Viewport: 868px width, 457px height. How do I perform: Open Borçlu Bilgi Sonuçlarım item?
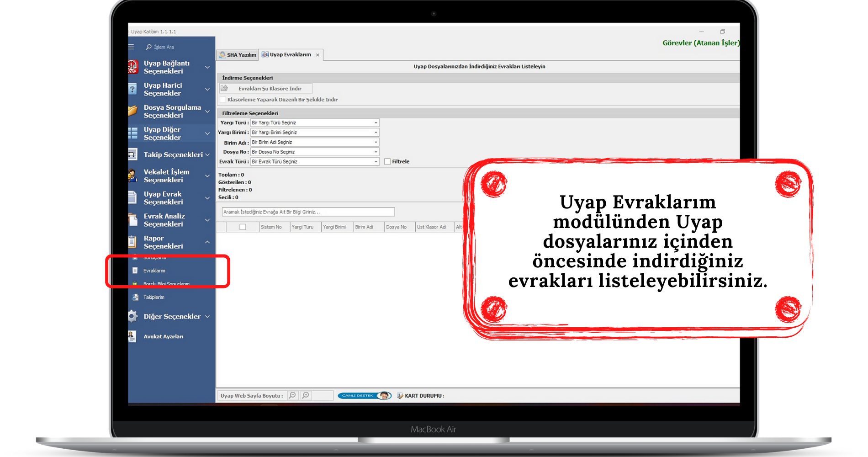point(166,284)
